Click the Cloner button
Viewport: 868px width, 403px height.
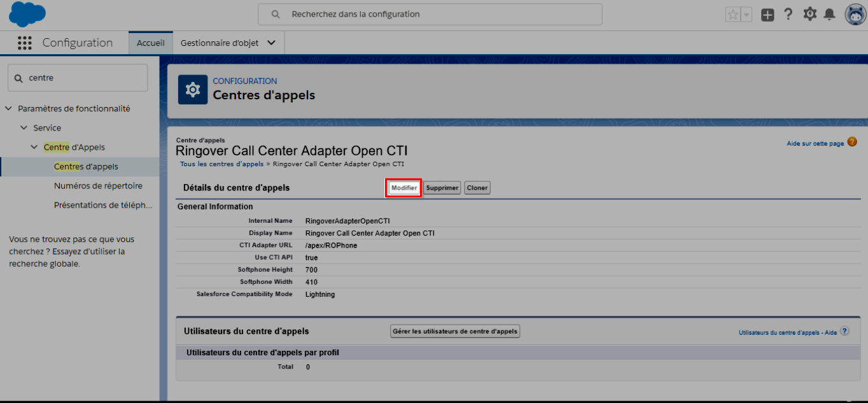point(477,188)
